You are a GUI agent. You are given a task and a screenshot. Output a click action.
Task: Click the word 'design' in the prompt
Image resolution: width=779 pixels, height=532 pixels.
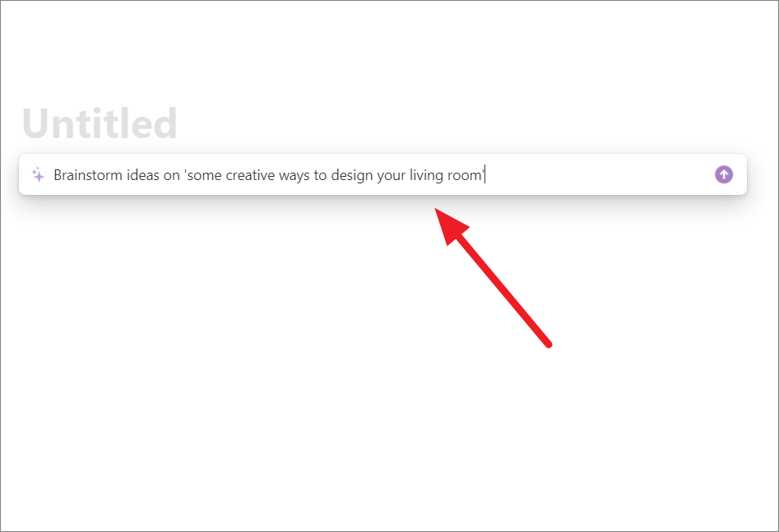tap(352, 176)
